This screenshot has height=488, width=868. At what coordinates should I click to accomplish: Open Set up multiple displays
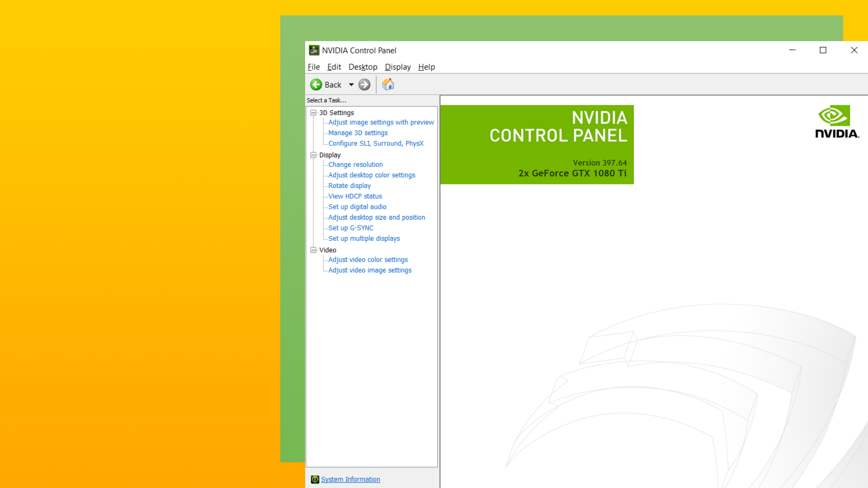(x=364, y=239)
